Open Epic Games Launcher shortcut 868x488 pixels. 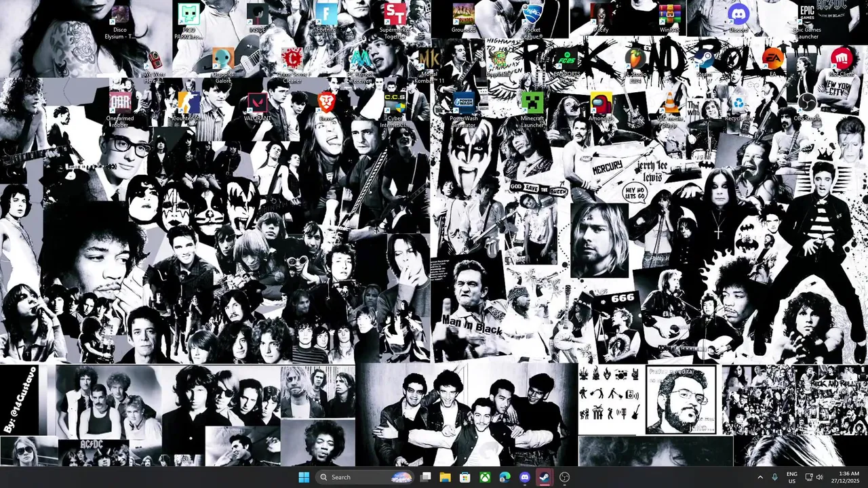(x=807, y=20)
